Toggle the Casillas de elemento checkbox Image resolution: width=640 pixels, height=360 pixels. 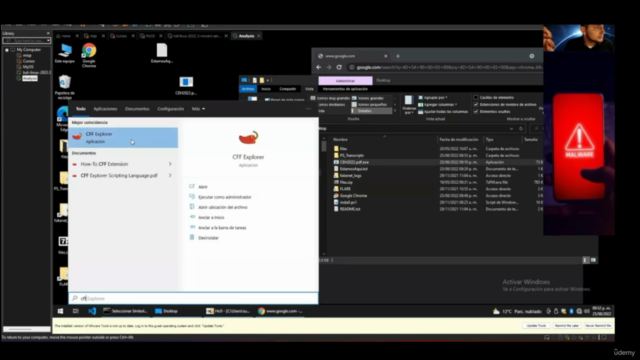476,98
